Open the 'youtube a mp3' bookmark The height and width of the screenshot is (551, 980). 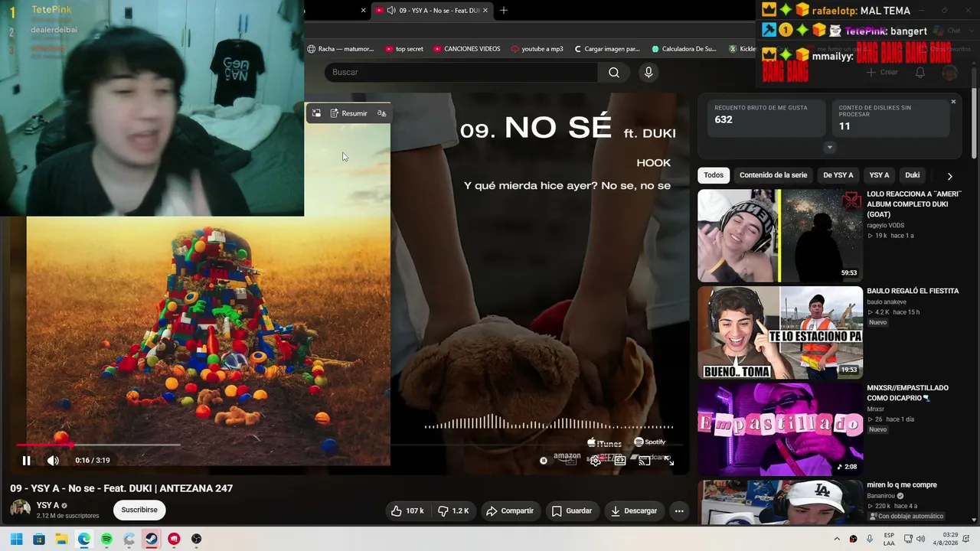tap(537, 49)
